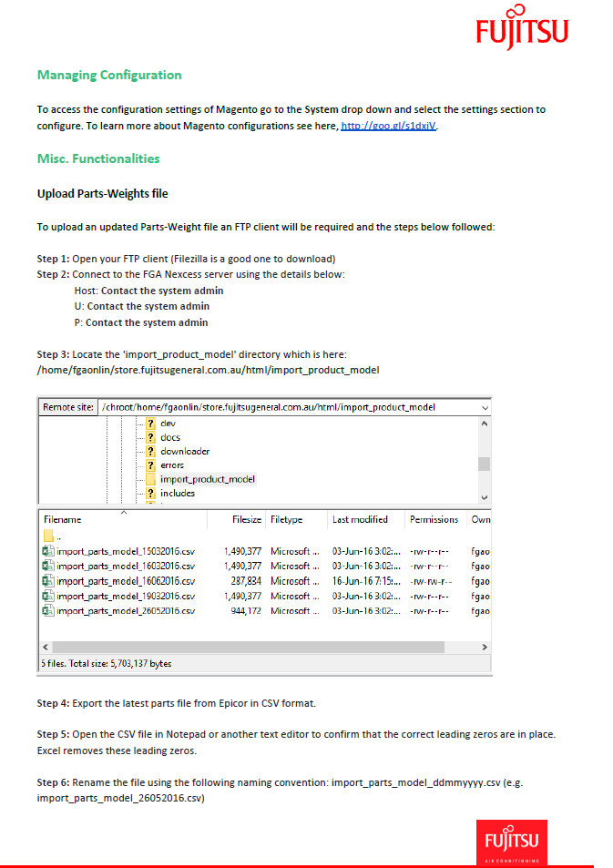
Task: Click the Managing Configuration heading
Action: [109, 75]
